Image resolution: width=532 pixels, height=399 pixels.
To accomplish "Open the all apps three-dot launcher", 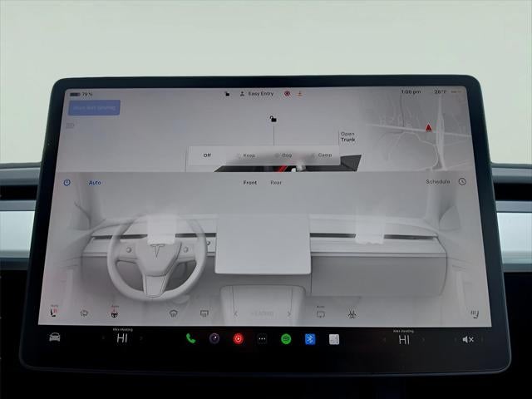I will tap(262, 339).
